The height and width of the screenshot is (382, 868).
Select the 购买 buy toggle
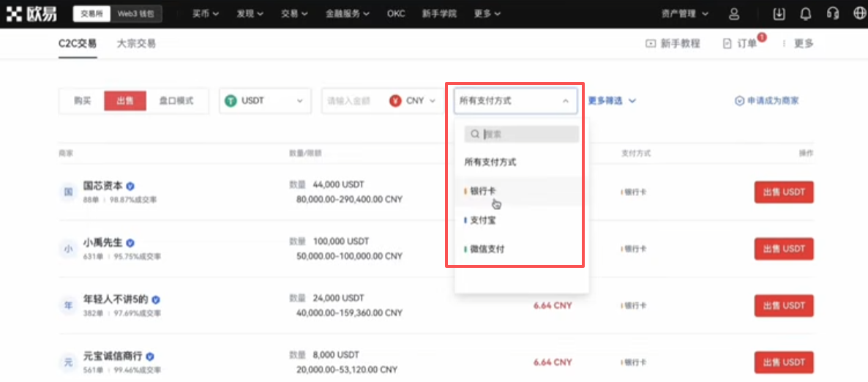click(x=82, y=101)
